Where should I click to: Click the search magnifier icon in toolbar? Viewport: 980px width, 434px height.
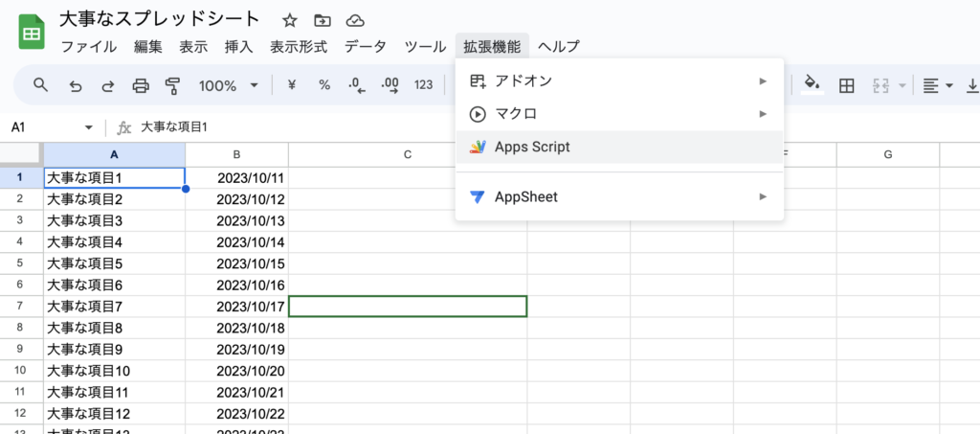pyautogui.click(x=40, y=85)
